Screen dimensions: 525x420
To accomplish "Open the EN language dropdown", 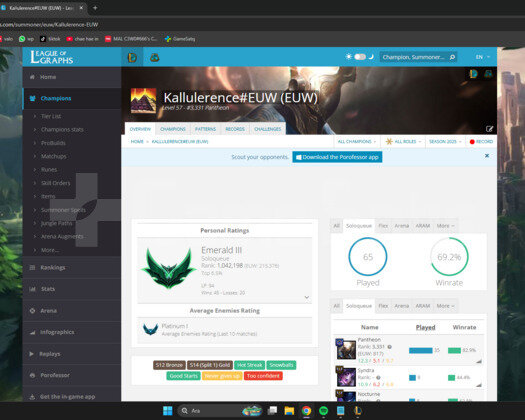I will tap(482, 57).
